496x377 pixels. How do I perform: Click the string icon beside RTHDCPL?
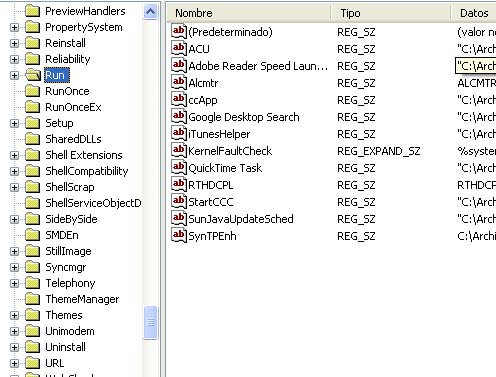point(179,185)
